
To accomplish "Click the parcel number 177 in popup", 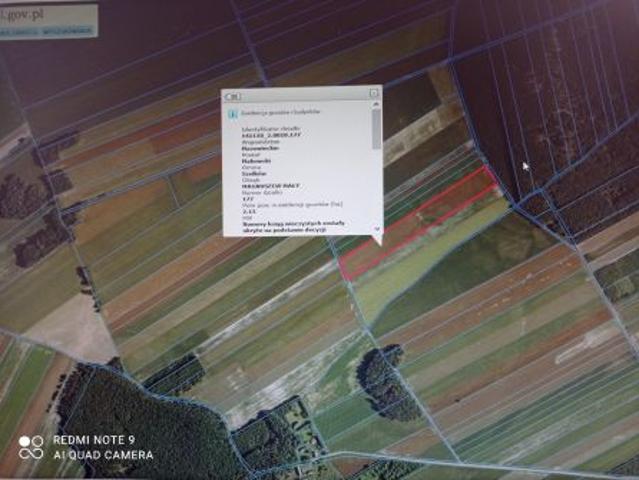I will pos(248,199).
